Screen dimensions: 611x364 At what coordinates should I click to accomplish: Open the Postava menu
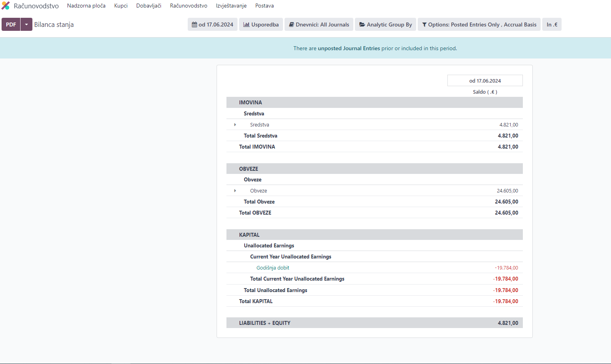264,6
